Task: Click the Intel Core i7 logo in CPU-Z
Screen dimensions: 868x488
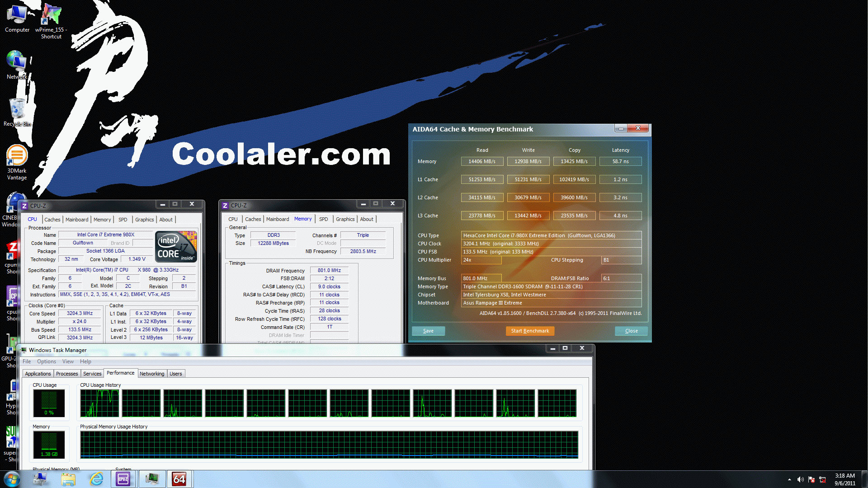Action: (176, 247)
